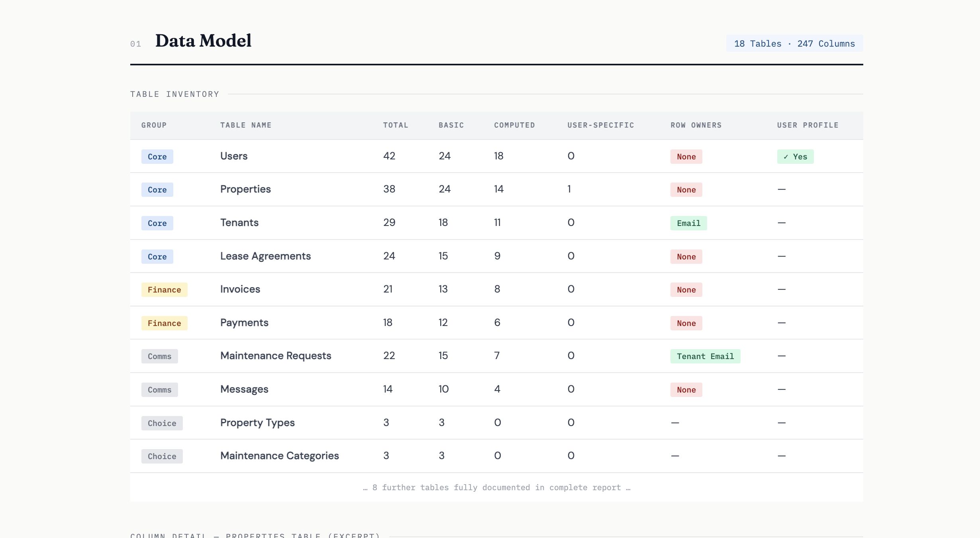Click the None badge in Lease Agreements row
980x538 pixels.
pyautogui.click(x=686, y=257)
